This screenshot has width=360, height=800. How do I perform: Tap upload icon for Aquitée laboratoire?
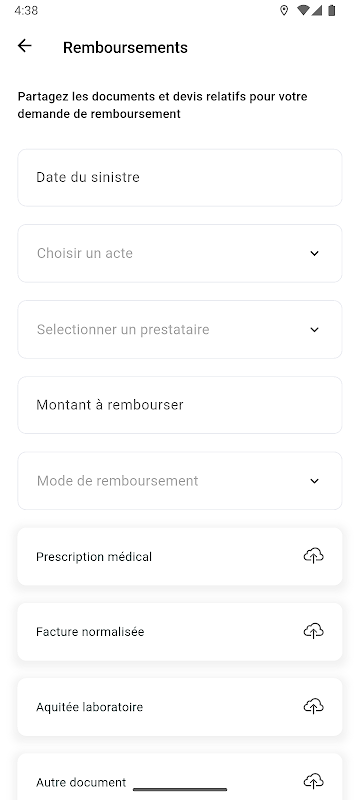314,706
